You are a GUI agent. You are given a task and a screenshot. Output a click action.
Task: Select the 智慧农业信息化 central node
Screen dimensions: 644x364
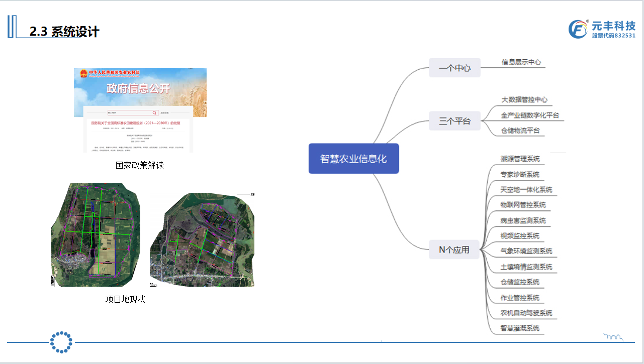pyautogui.click(x=353, y=158)
